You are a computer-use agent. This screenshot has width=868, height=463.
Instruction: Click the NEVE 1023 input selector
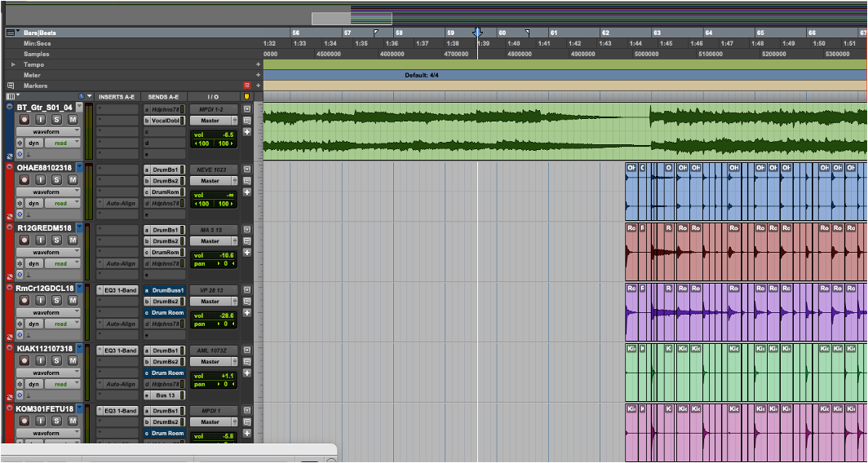(x=214, y=170)
